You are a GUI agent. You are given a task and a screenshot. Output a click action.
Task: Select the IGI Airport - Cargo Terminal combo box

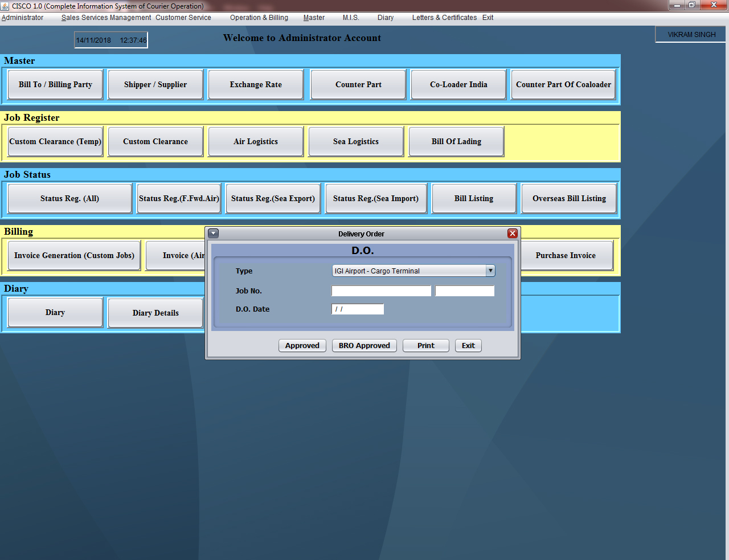(x=413, y=271)
